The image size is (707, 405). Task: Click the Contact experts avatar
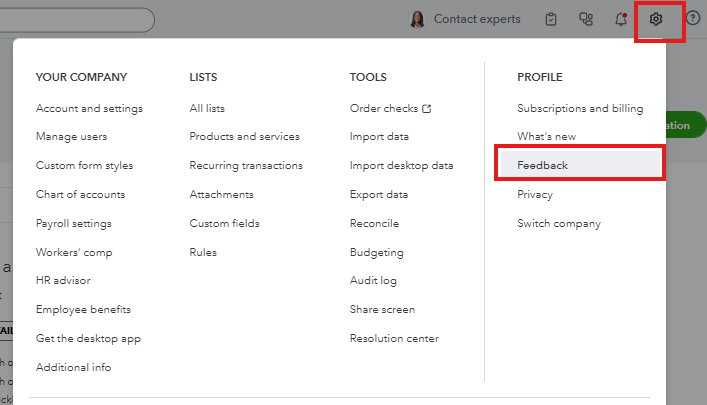point(417,19)
